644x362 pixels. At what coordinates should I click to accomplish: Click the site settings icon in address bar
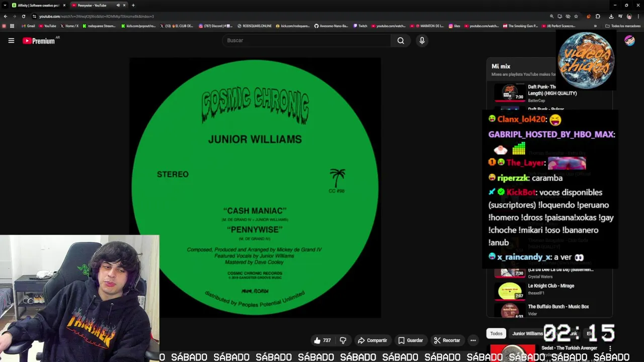pyautogui.click(x=34, y=16)
